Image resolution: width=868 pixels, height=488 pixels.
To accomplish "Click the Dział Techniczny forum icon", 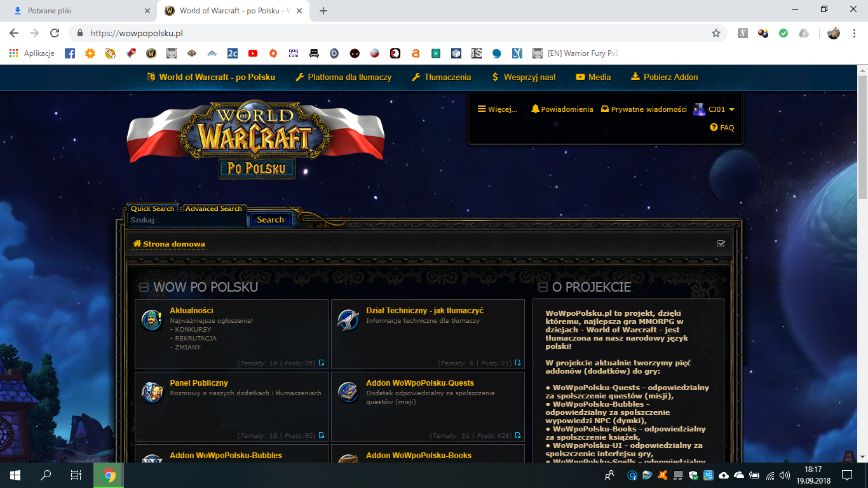I will [348, 320].
